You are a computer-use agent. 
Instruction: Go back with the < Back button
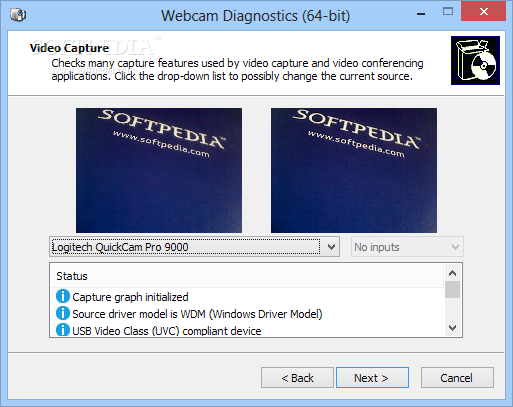(x=297, y=378)
